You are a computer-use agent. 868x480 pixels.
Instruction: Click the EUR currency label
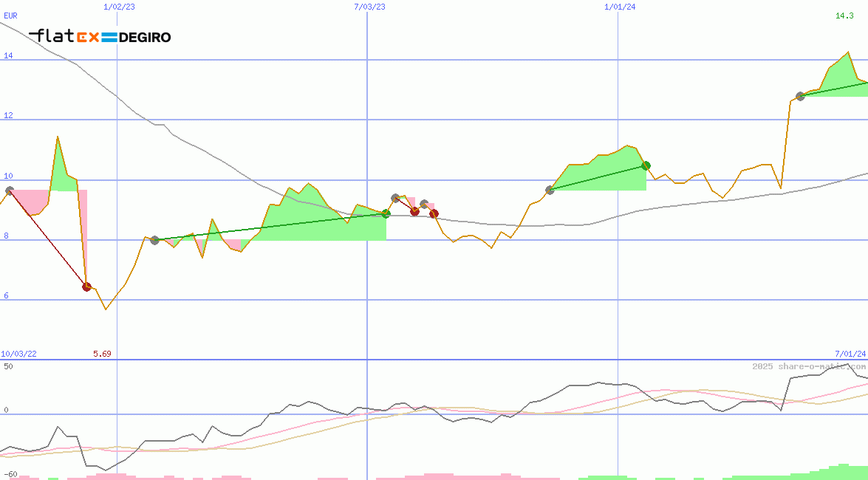point(10,16)
